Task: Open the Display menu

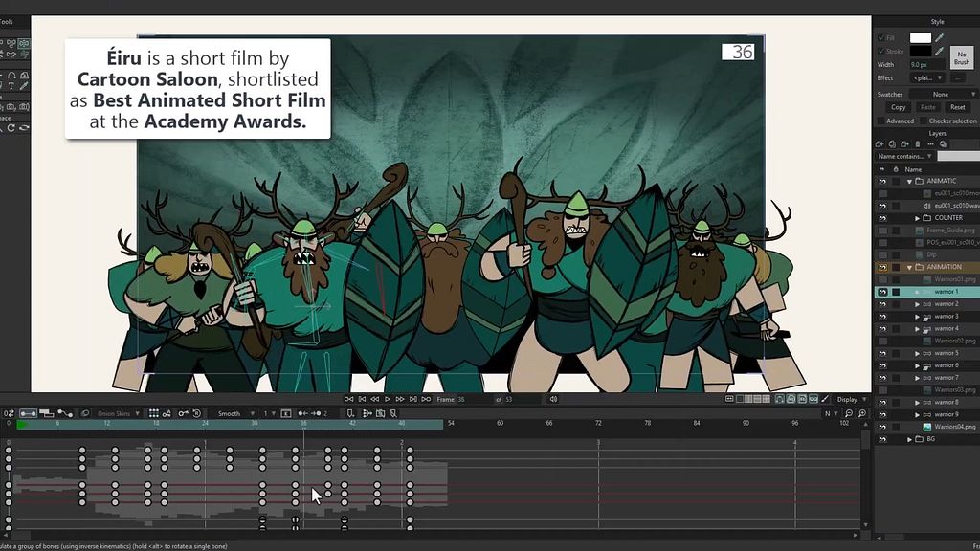Action: tap(849, 399)
